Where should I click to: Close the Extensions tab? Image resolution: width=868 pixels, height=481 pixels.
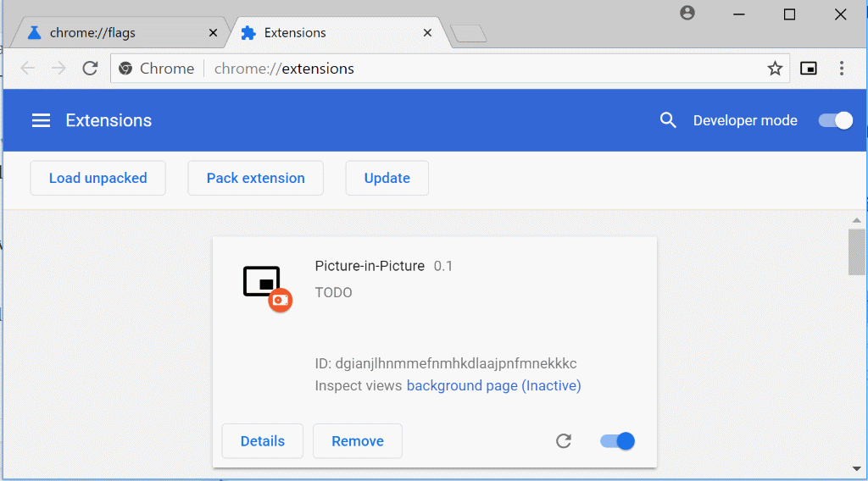pyautogui.click(x=427, y=33)
